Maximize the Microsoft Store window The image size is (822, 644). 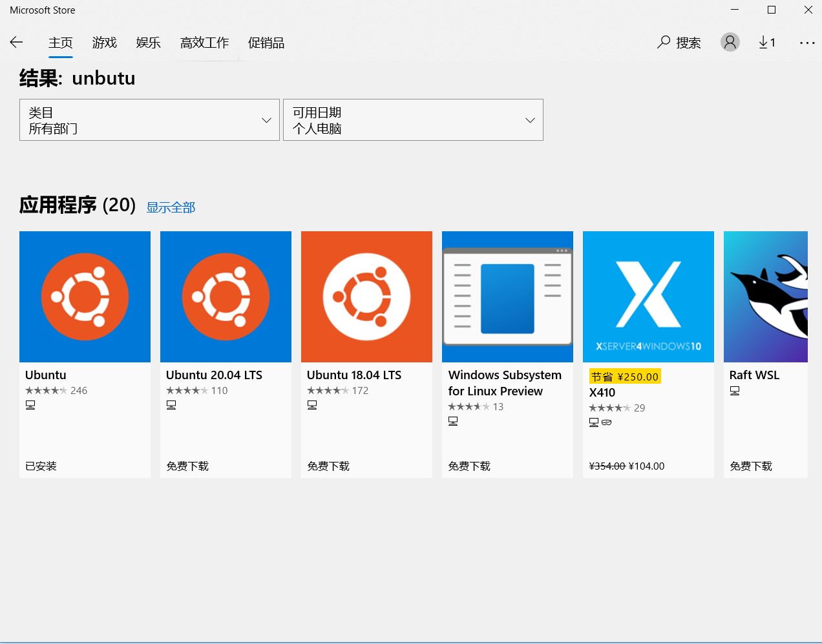click(x=772, y=10)
